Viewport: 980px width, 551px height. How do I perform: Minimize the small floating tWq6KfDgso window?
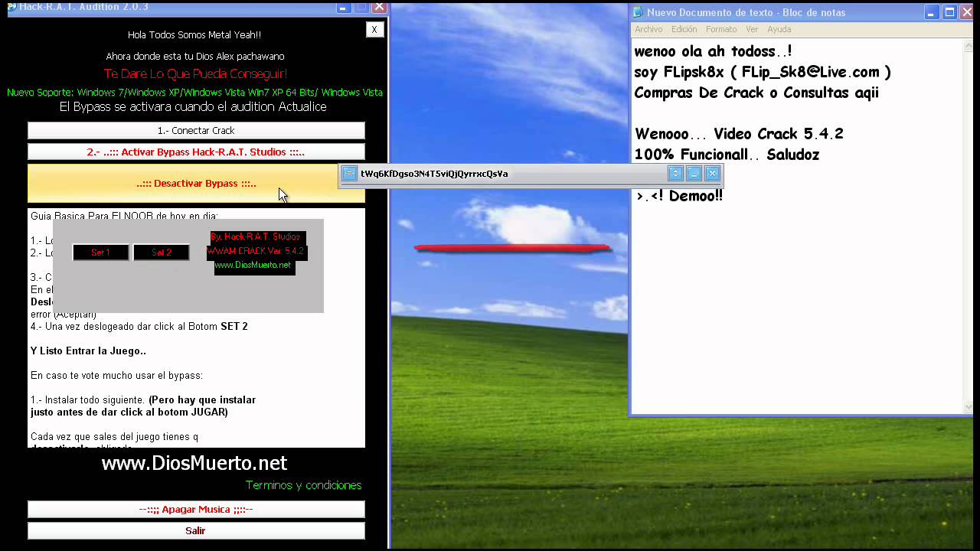[694, 174]
